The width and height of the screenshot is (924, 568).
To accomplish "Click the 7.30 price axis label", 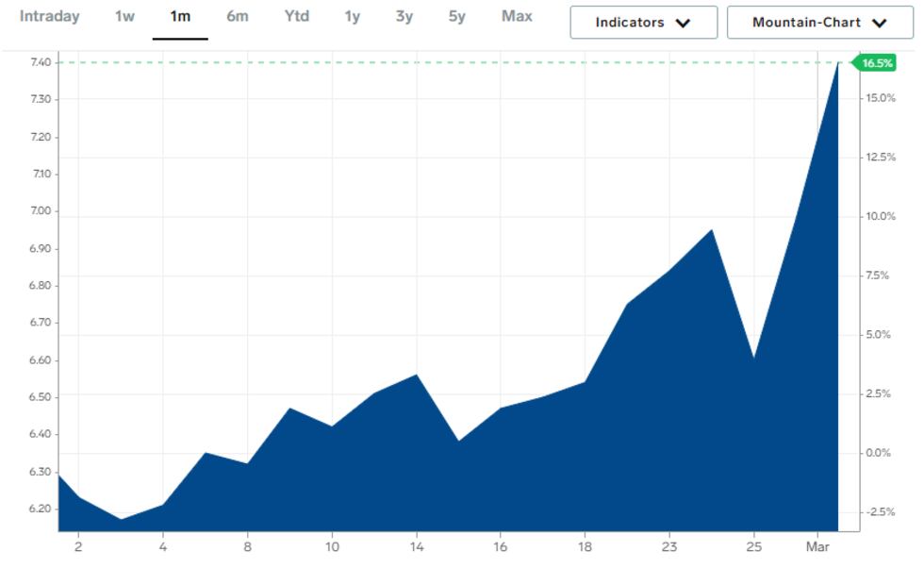I will 41,99.
